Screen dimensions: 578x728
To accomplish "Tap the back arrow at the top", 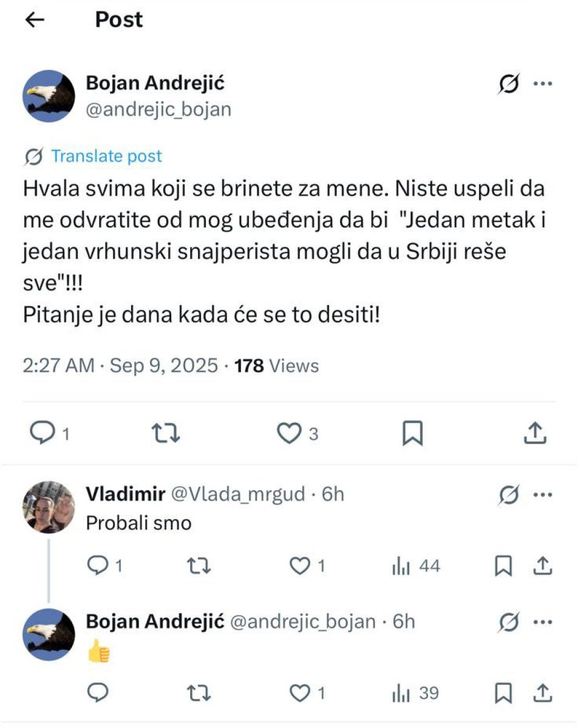I will tap(35, 20).
